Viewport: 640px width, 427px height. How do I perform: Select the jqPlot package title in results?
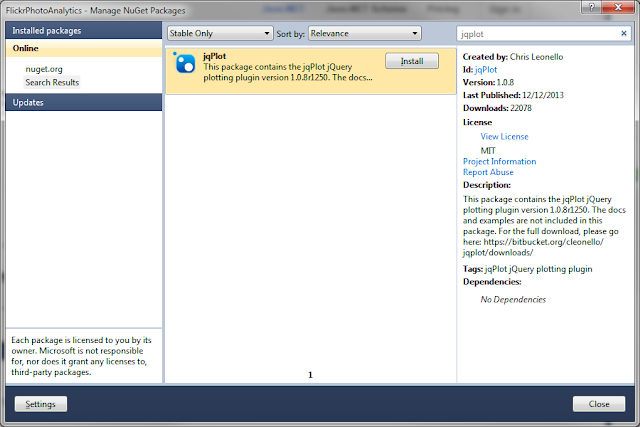(215, 56)
